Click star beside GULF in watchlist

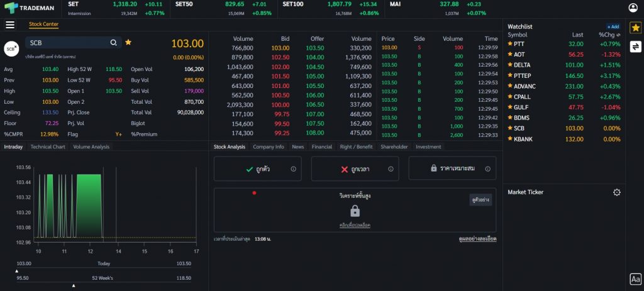(510, 107)
